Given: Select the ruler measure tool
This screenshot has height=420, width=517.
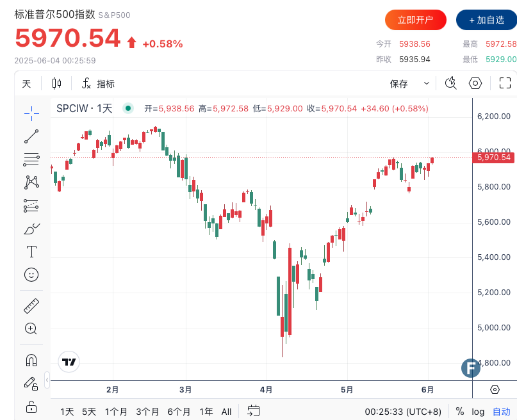Looking at the screenshot, I should (x=31, y=305).
